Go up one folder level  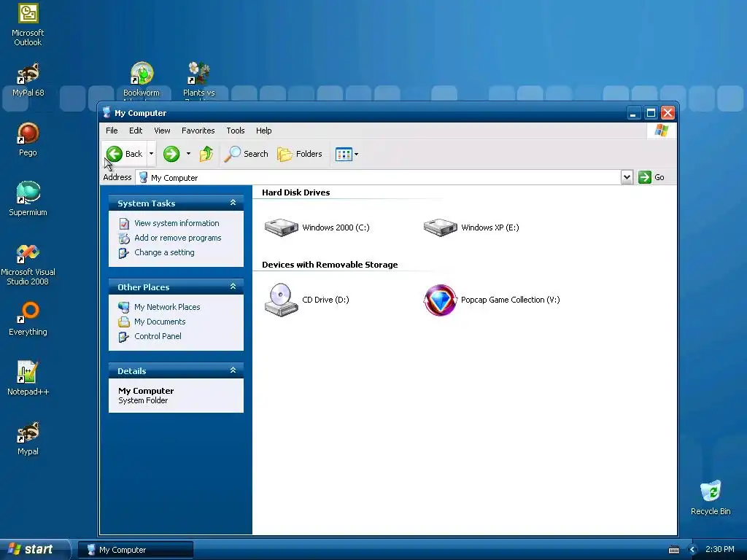click(206, 154)
